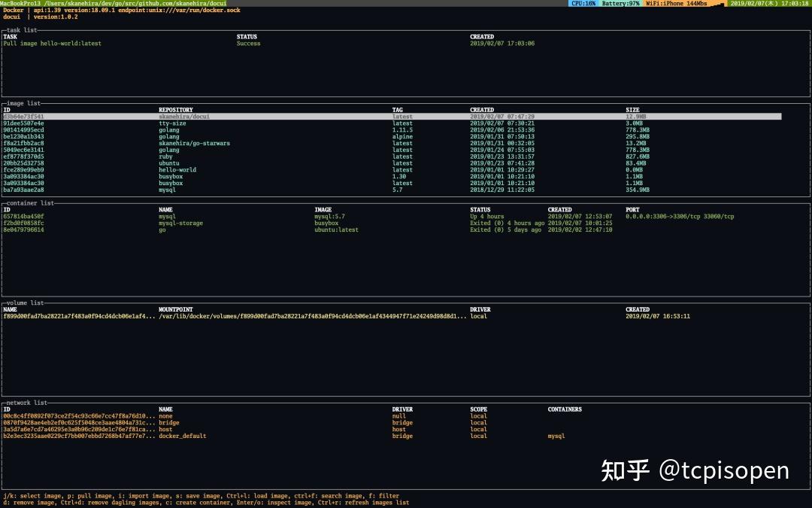Click image ID 'ba7a93aae2a8'
The width and height of the screenshot is (812, 508).
click(x=23, y=190)
